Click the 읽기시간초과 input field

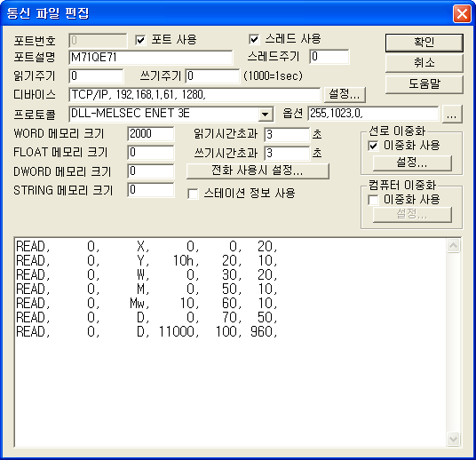[x=287, y=134]
